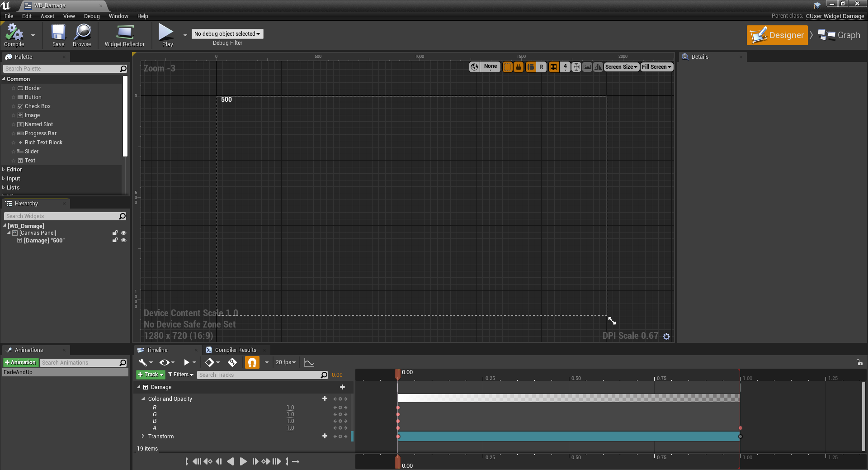Click the localization globe icon in the viewport

(x=474, y=67)
